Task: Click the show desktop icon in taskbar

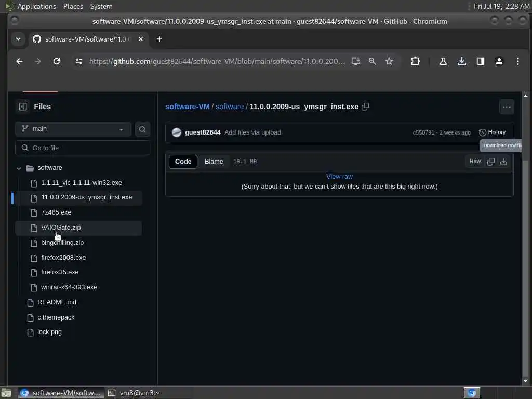Action: [6, 393]
